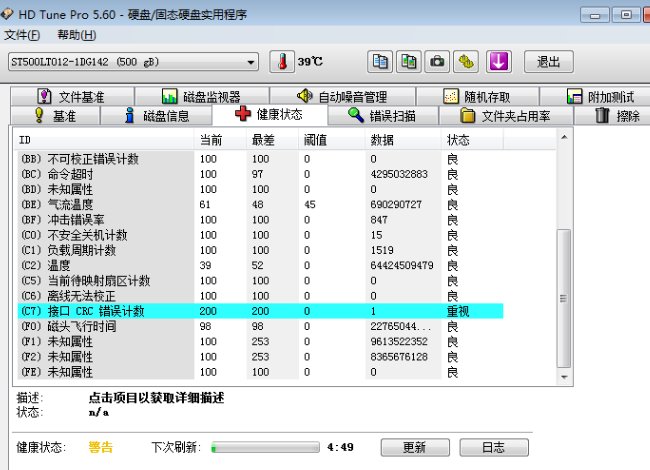Viewport: 650px width, 470px height.
Task: Click the 当前 column header
Action: coord(220,140)
